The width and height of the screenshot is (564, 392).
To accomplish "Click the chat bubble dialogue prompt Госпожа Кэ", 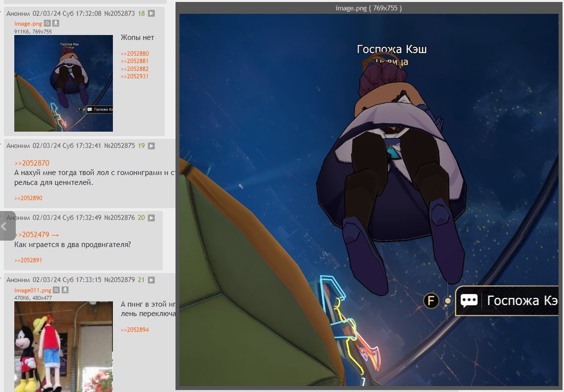I will tap(507, 301).
